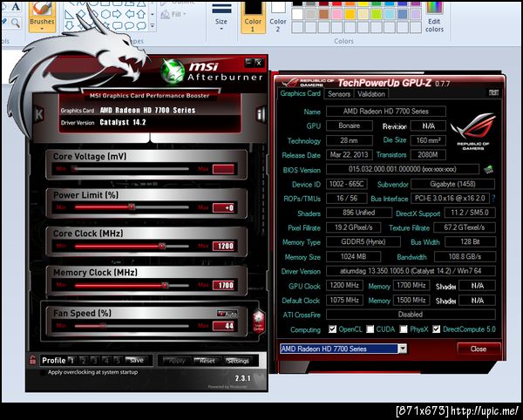Viewport: 523px width, 420px height.
Task: Save the BIOS using the chip icon in GPU-Z
Action: (489, 169)
